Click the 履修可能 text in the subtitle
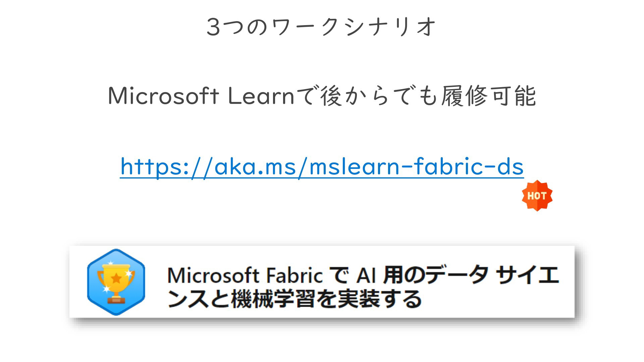The height and width of the screenshot is (362, 644). 489,96
